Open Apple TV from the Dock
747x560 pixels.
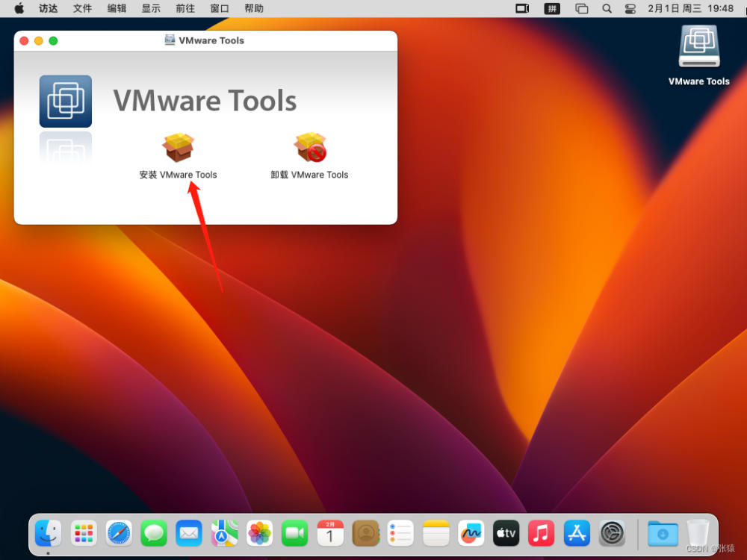506,533
